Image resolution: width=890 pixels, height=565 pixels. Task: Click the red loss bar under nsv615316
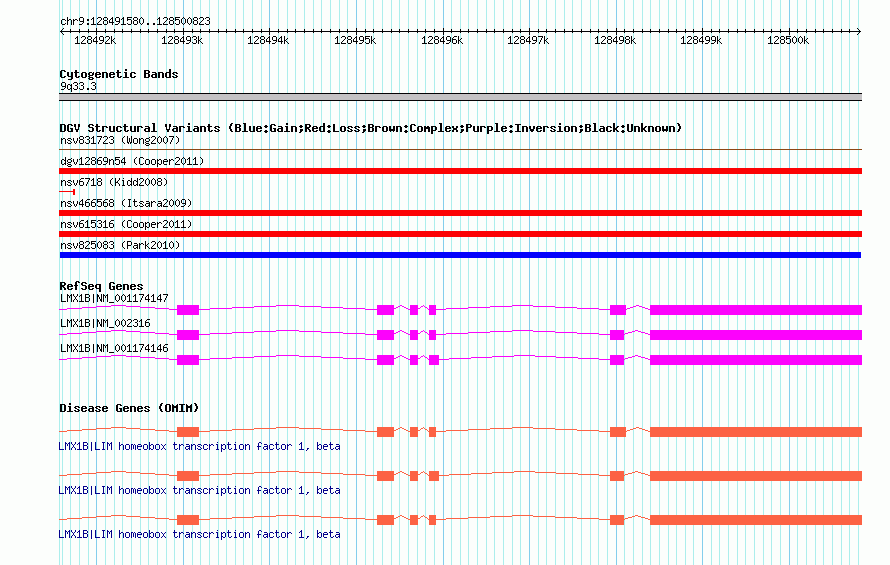tap(460, 234)
